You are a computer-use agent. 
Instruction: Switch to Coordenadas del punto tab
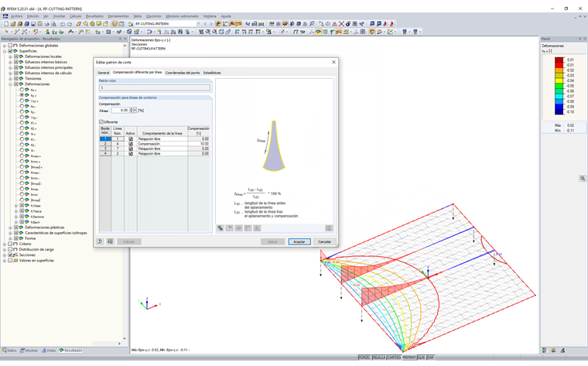coord(183,73)
